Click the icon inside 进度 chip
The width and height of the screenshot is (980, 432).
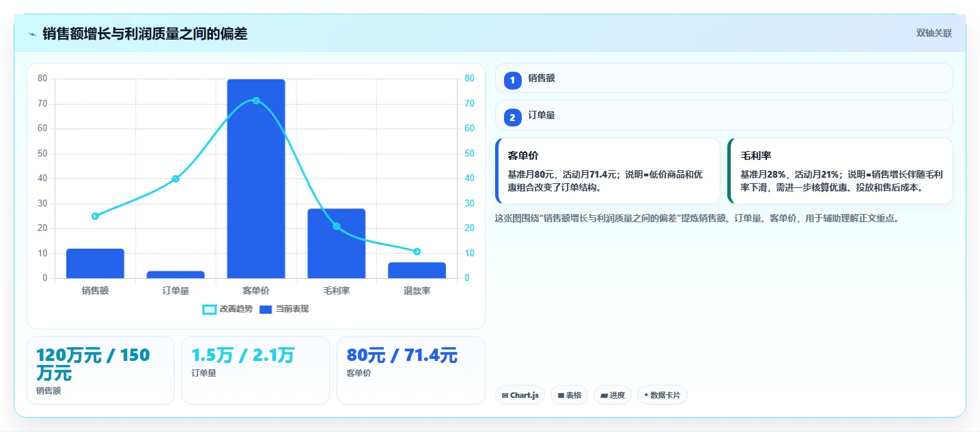pyautogui.click(x=604, y=395)
